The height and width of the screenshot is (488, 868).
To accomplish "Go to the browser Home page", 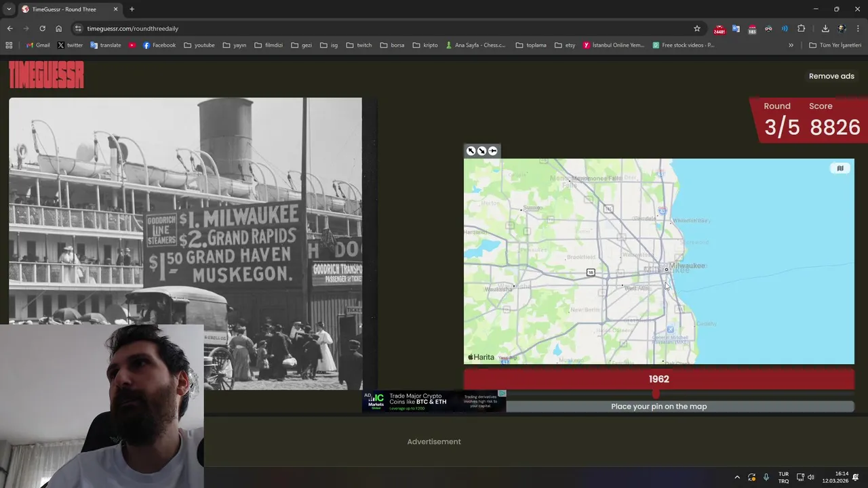I will point(58,28).
